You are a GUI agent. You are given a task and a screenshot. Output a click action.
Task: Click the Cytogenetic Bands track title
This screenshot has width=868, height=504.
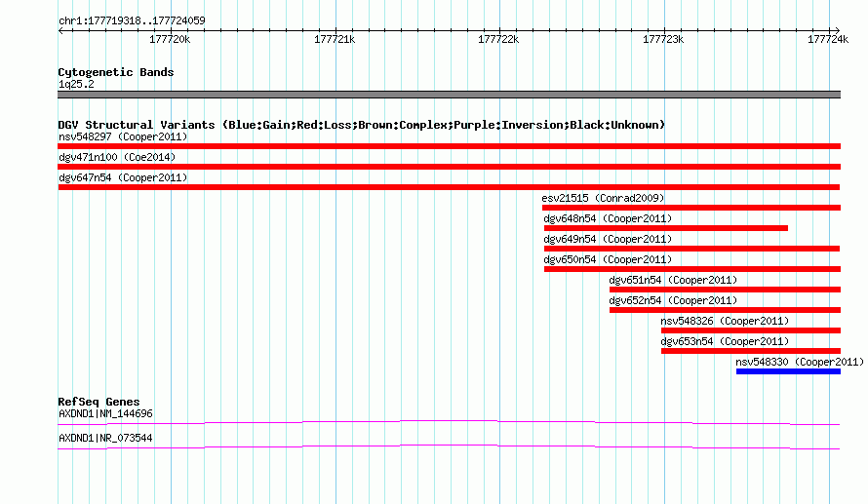116,72
